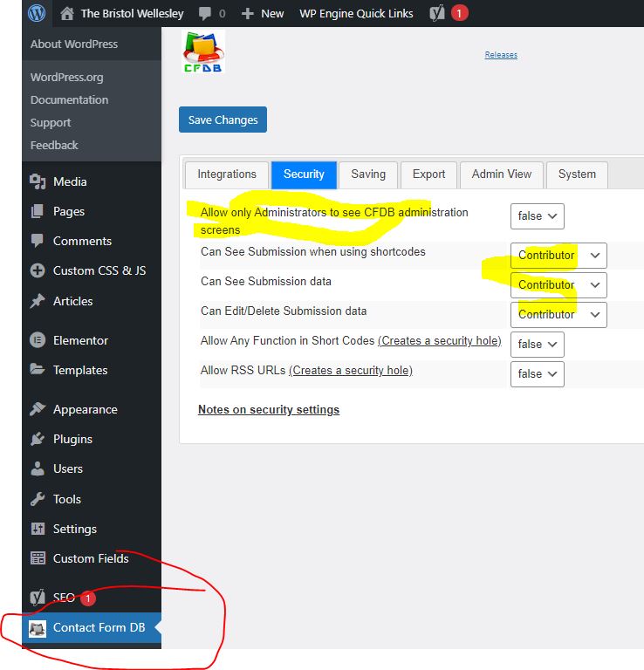Switch to the Saving tab
The height and width of the screenshot is (670, 644).
tap(368, 174)
